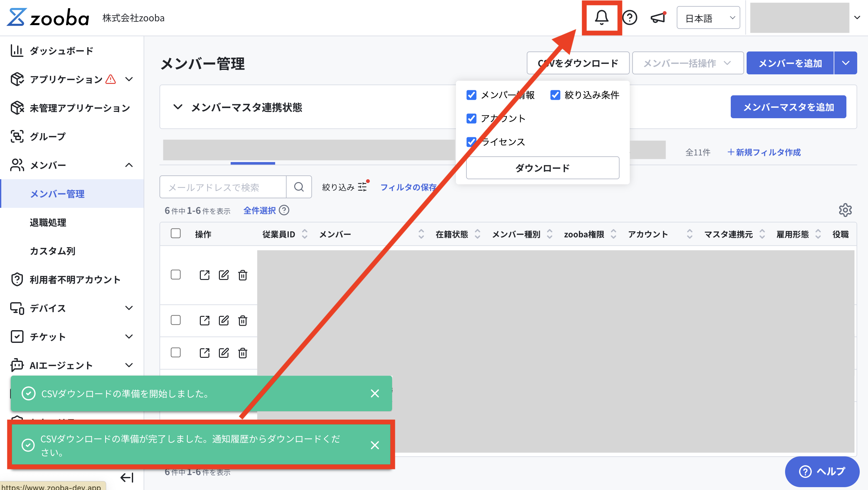This screenshot has width=868, height=490.
Task: Tick the select-all header checkbox
Action: [176, 233]
